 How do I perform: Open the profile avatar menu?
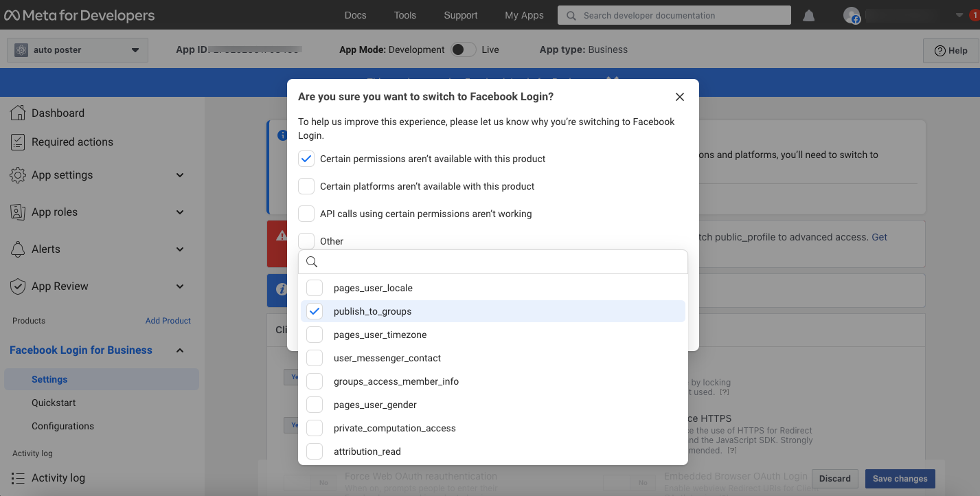852,15
